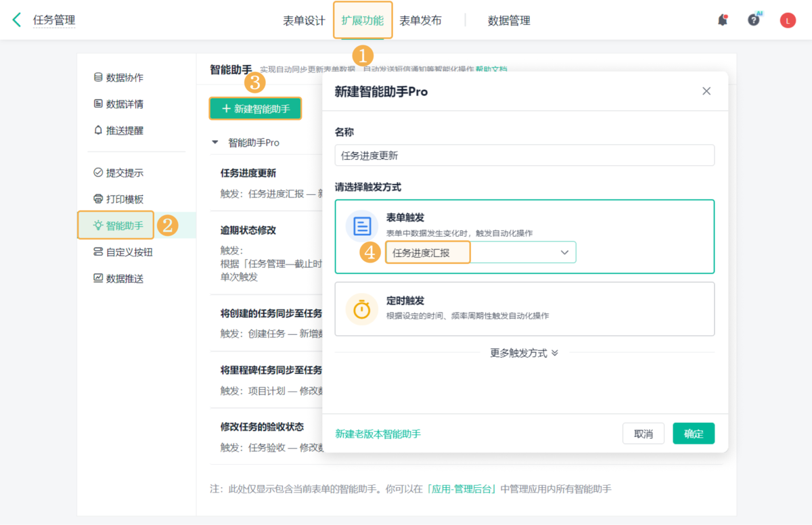The width and height of the screenshot is (812, 525).
Task: Expand 更多触发方式 options
Action: (x=524, y=353)
